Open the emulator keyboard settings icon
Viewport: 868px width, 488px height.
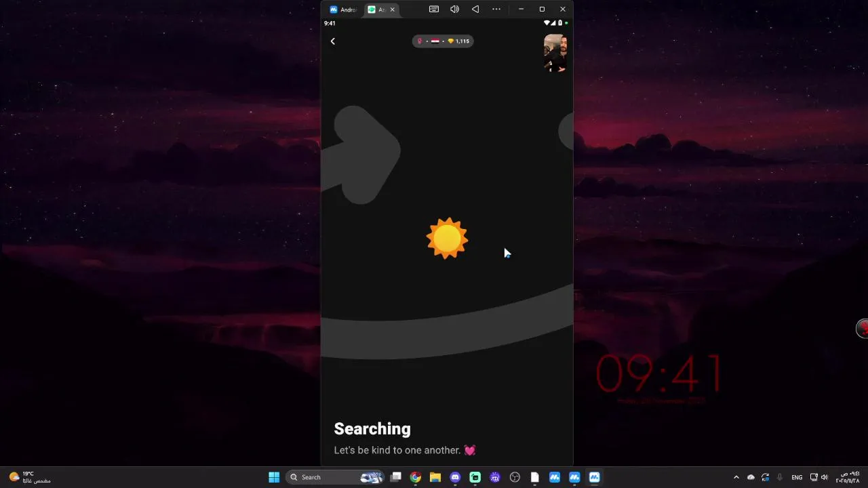click(434, 9)
